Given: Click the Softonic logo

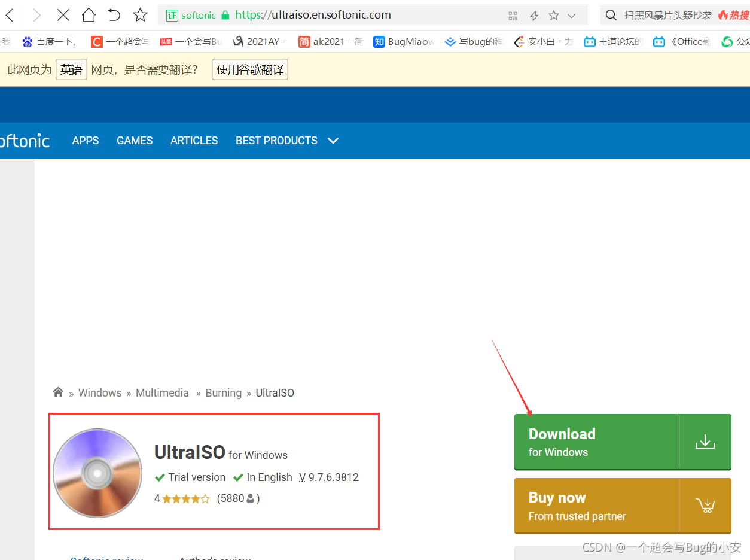Looking at the screenshot, I should pyautogui.click(x=25, y=141).
